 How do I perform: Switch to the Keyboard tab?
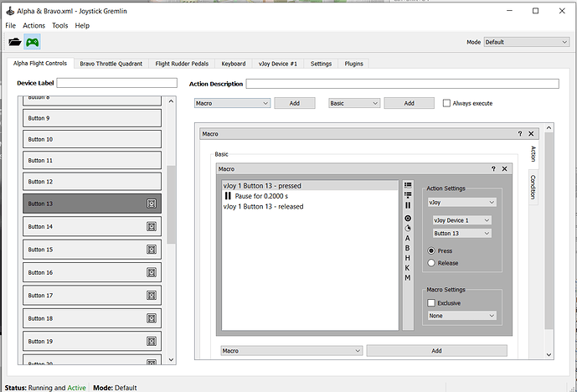(234, 64)
